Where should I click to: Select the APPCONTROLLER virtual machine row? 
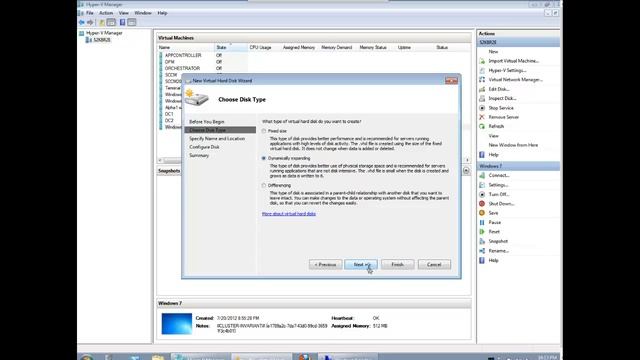click(183, 55)
